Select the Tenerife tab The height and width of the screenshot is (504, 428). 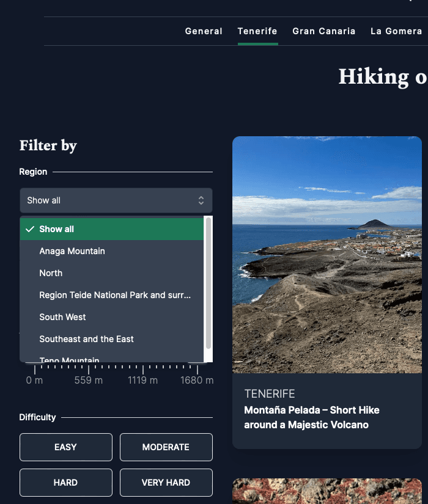pyautogui.click(x=257, y=31)
